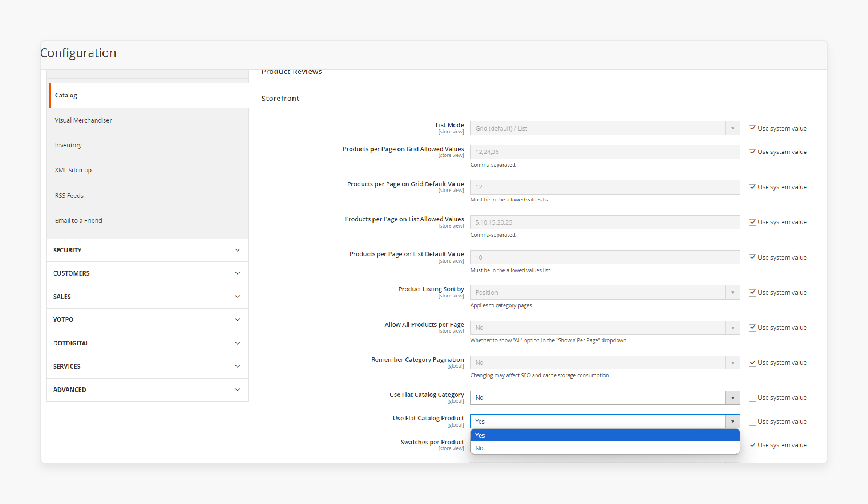The height and width of the screenshot is (504, 868).
Task: Expand the CUSTOMERS configuration section
Action: [146, 273]
